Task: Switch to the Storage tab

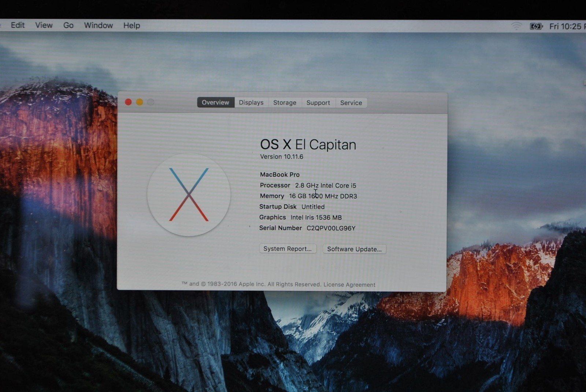Action: click(285, 102)
